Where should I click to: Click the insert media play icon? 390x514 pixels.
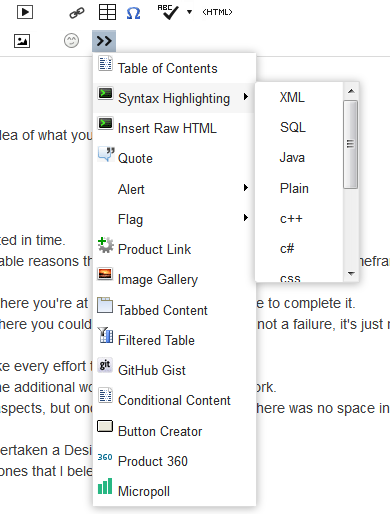25,12
